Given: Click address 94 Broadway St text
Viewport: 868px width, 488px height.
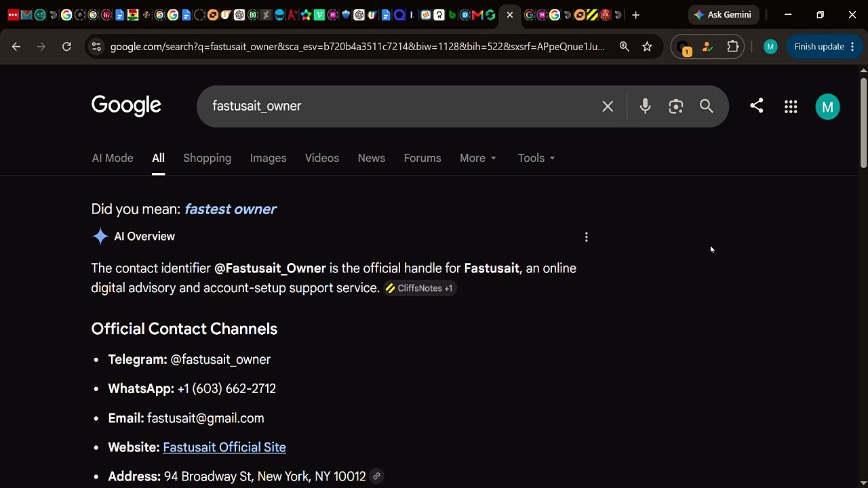Looking at the screenshot, I should pos(264,476).
